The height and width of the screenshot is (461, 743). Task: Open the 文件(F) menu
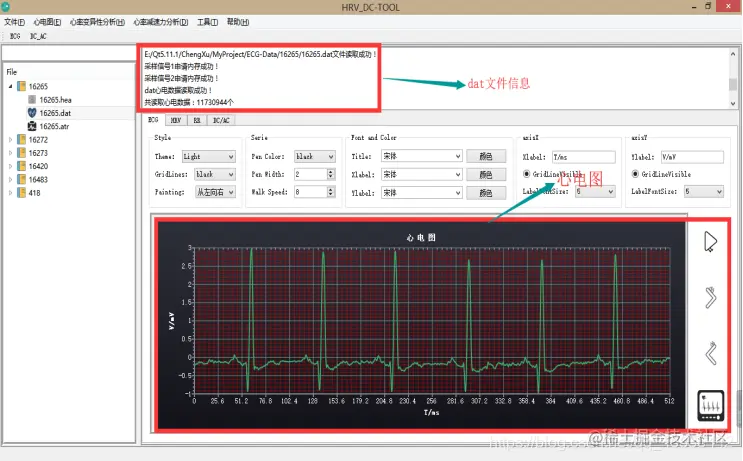click(x=14, y=22)
